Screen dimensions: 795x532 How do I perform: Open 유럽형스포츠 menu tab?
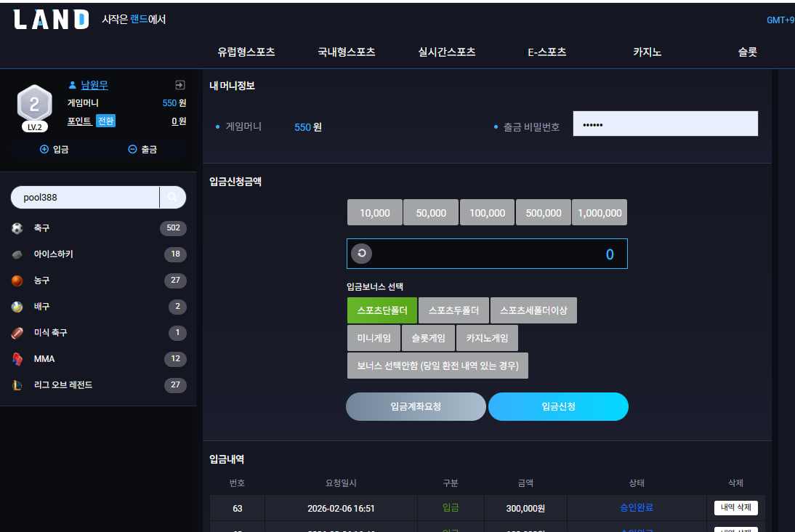pos(246,52)
